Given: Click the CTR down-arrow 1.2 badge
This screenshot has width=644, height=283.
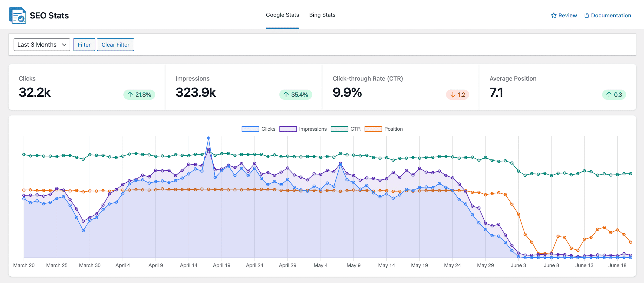Looking at the screenshot, I should click(x=457, y=95).
